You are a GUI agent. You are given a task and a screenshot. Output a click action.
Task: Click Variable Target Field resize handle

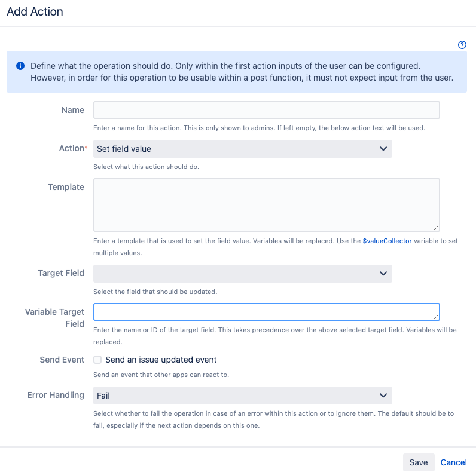(437, 317)
